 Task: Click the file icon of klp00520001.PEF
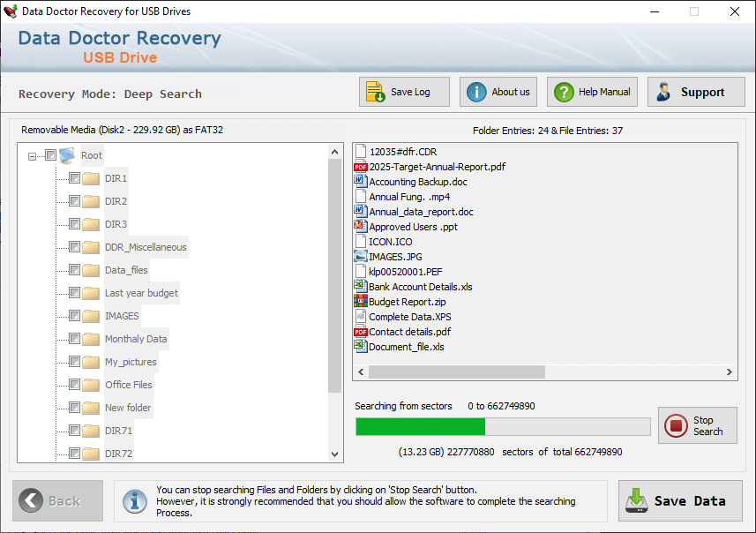click(x=361, y=271)
